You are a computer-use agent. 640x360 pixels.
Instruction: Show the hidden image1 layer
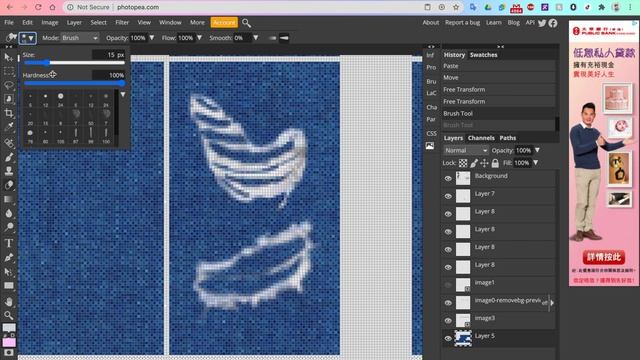448,285
